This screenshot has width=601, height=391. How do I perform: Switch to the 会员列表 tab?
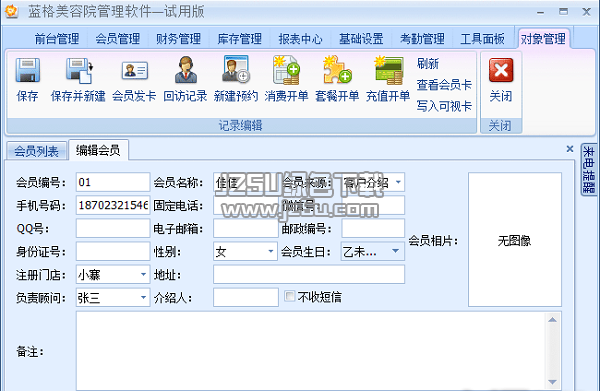36,151
